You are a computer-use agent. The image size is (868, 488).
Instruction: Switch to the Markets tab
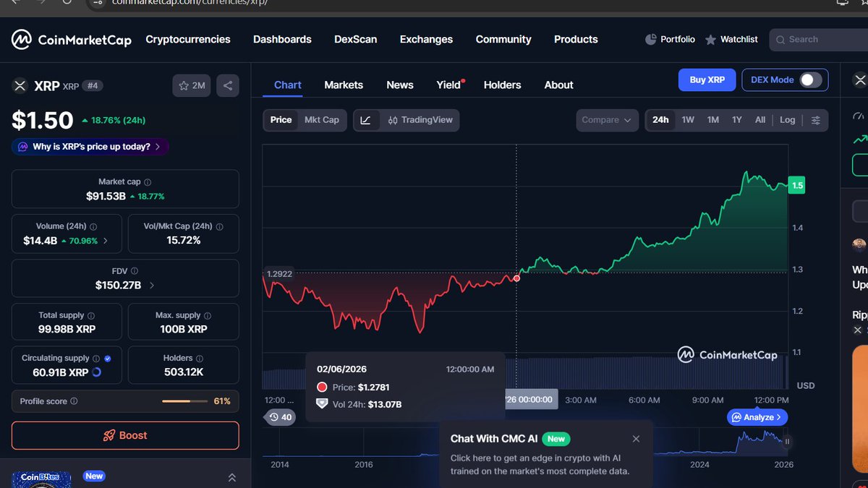click(x=344, y=85)
